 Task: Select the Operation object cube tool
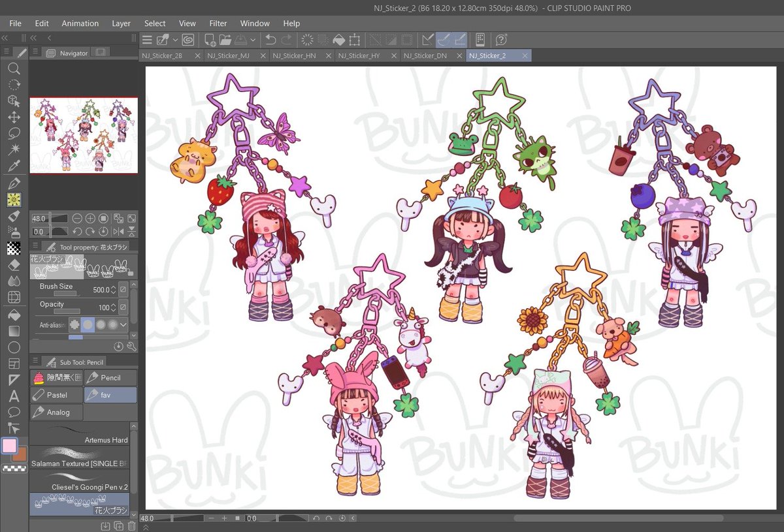click(x=14, y=101)
